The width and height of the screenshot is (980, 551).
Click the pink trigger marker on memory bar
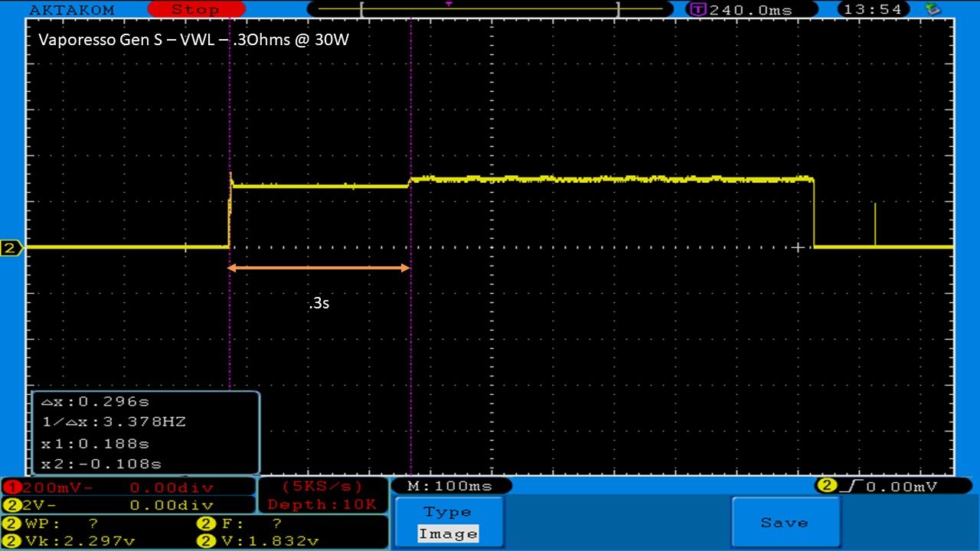tap(449, 4)
